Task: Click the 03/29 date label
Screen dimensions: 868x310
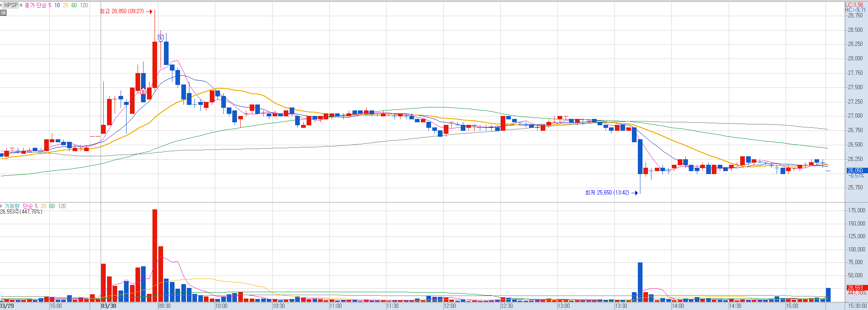Action: [7, 306]
